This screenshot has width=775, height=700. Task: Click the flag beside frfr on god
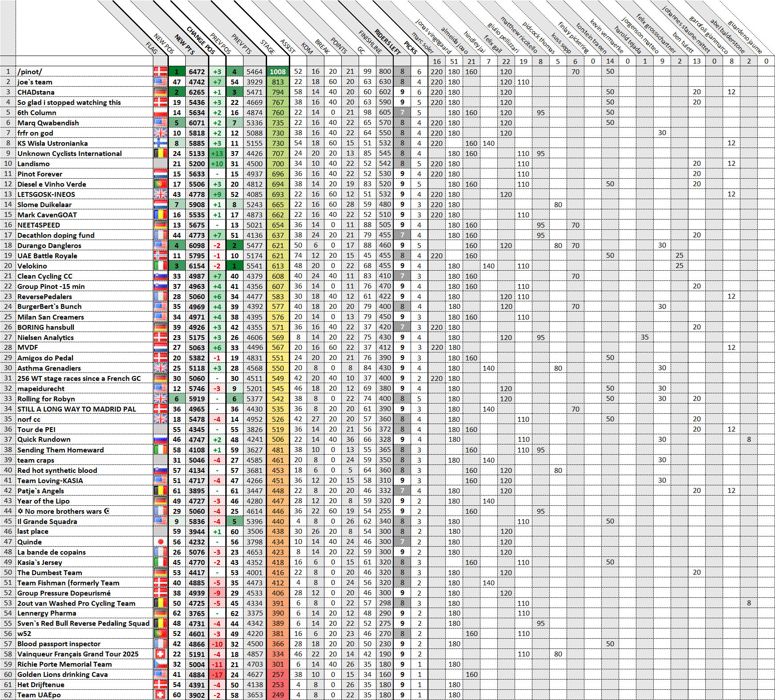click(x=160, y=133)
